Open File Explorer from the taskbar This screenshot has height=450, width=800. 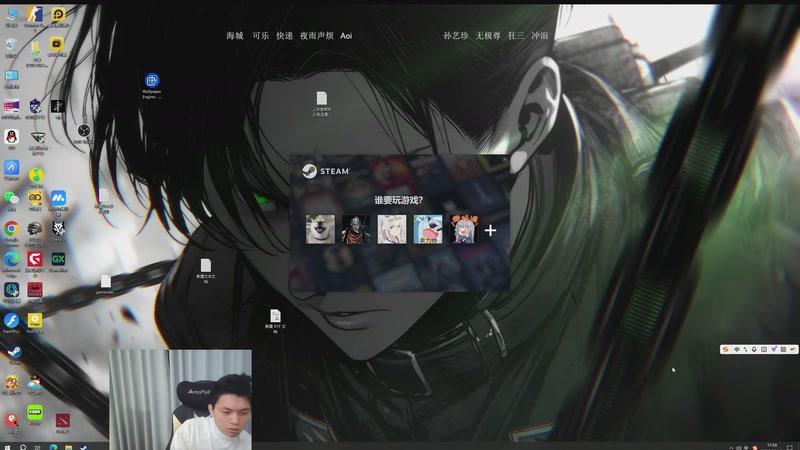coord(68,447)
